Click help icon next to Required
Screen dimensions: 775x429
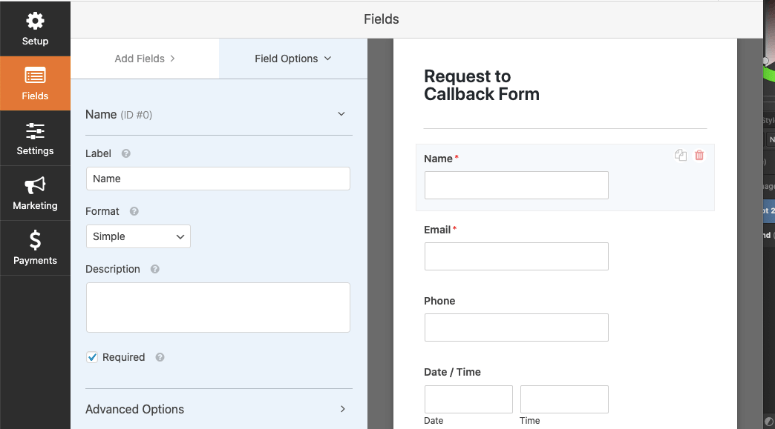[160, 357]
